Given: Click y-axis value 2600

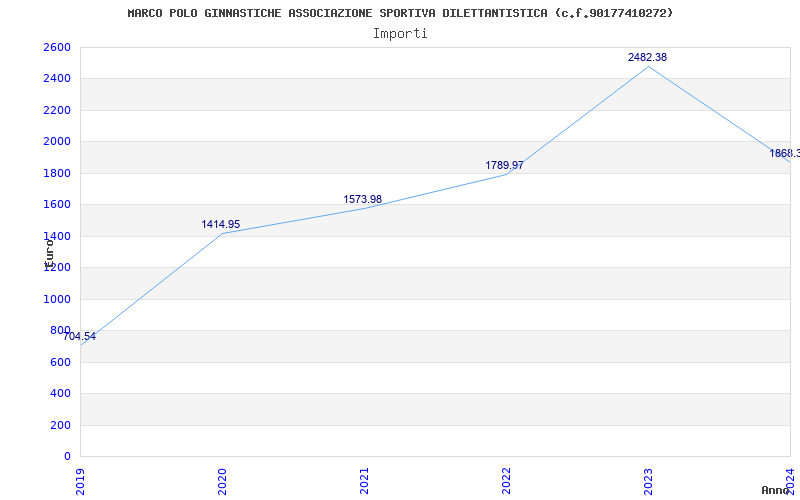Looking at the screenshot, I should (x=57, y=47).
